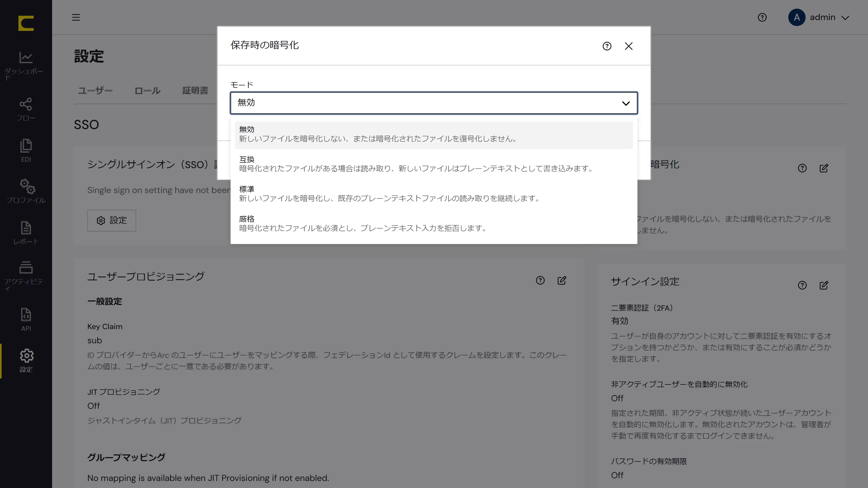Click the パスワードの有効期限 label
868x488 pixels.
[x=649, y=461]
